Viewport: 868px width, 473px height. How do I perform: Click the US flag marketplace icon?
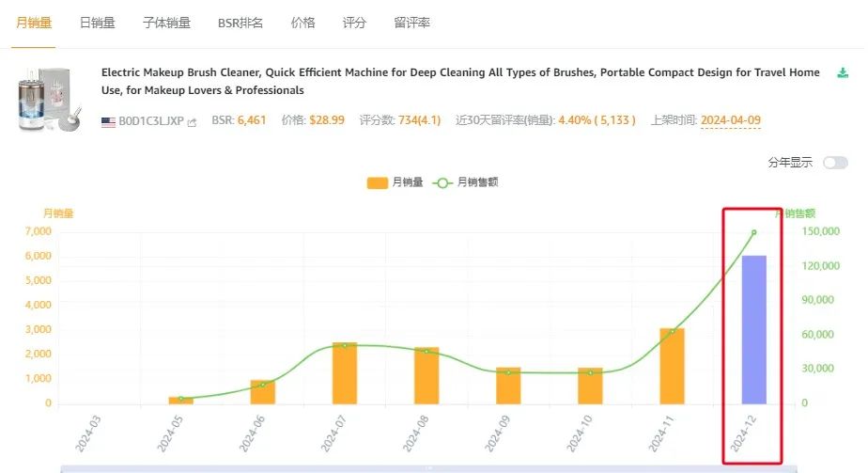[x=109, y=122]
